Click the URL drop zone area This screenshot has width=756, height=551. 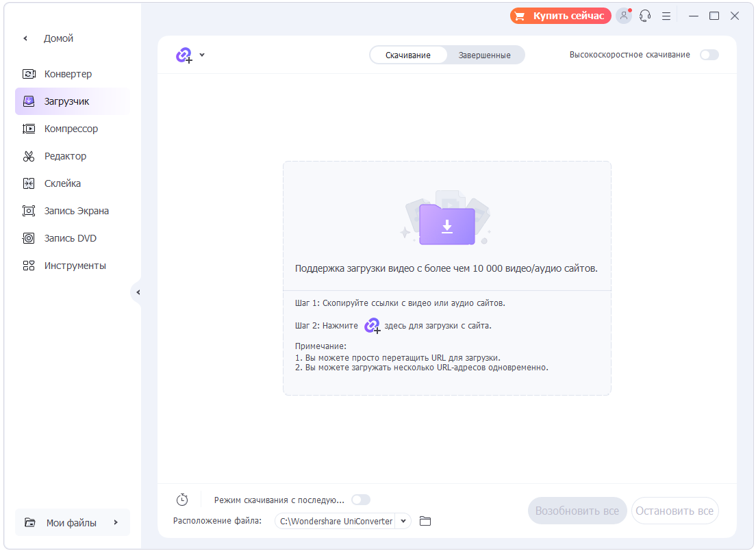pyautogui.click(x=447, y=278)
